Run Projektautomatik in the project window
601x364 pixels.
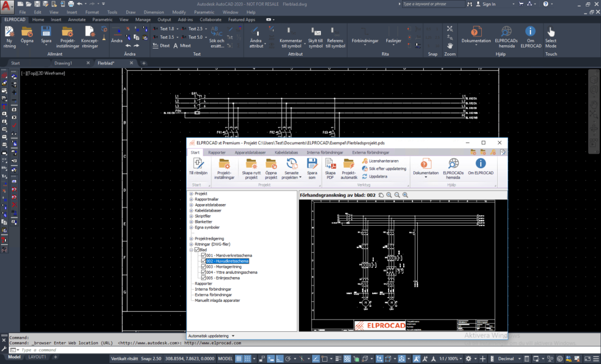[349, 169]
